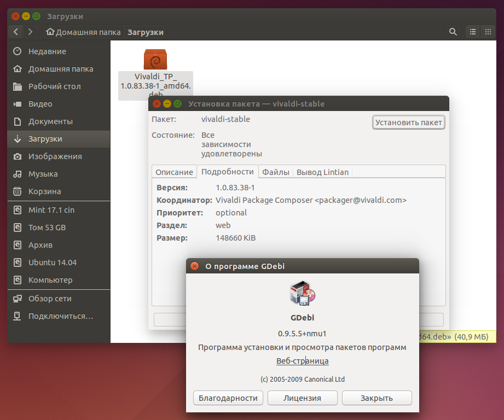The height and width of the screenshot is (420, 504).
Task: Click the size value 148660 KiB
Action: point(236,238)
